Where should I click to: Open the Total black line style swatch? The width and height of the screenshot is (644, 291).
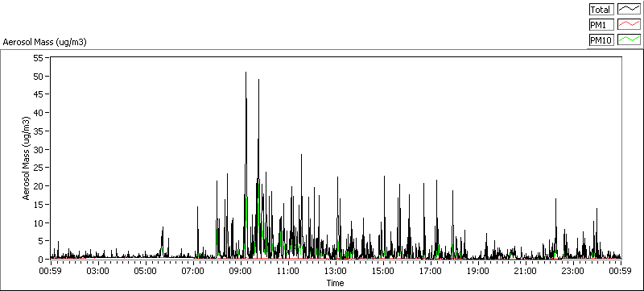(629, 10)
